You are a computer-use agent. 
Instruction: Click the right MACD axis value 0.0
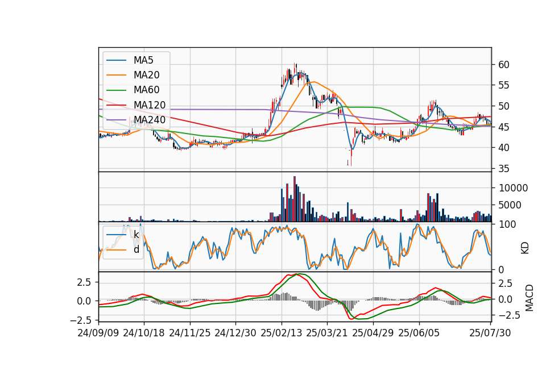[506, 299]
